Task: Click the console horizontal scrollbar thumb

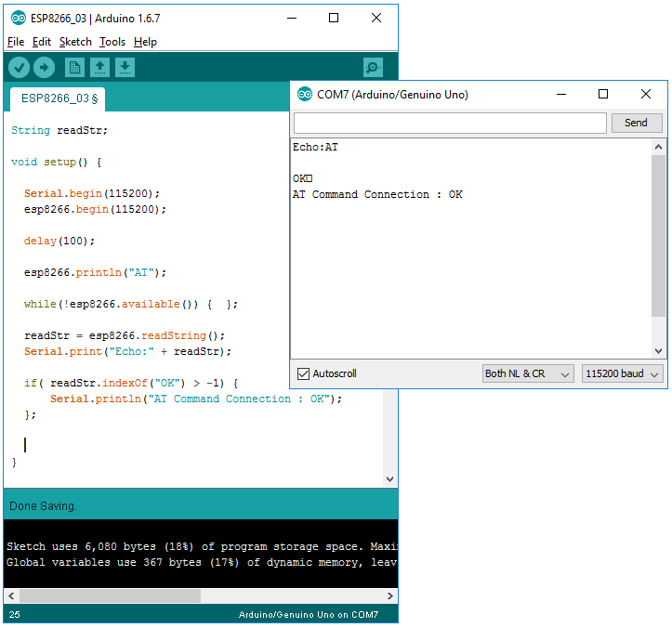Action: (x=111, y=595)
